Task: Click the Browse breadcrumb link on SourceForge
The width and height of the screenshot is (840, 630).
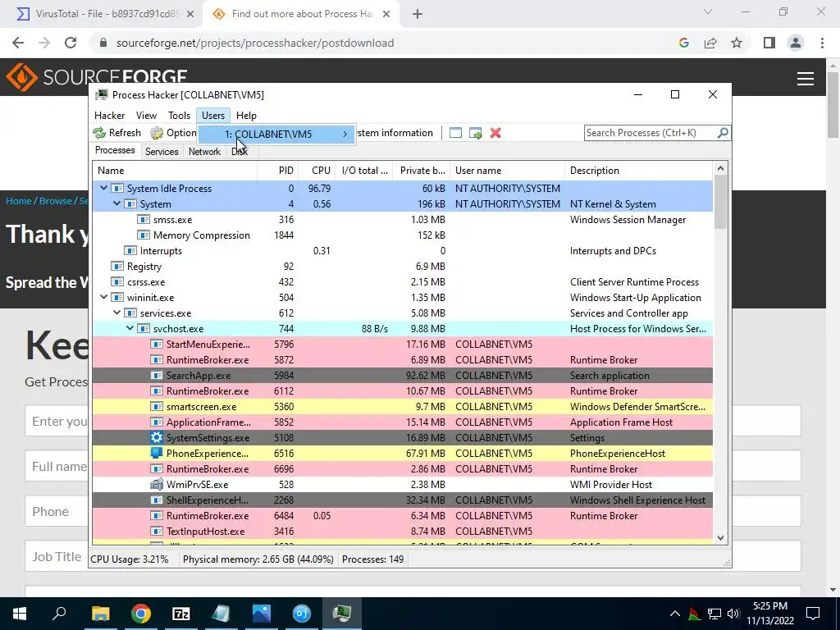Action: pos(55,201)
